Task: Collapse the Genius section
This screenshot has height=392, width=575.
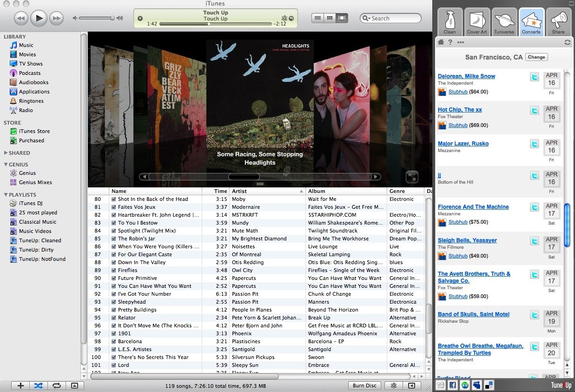Action: tap(6, 165)
